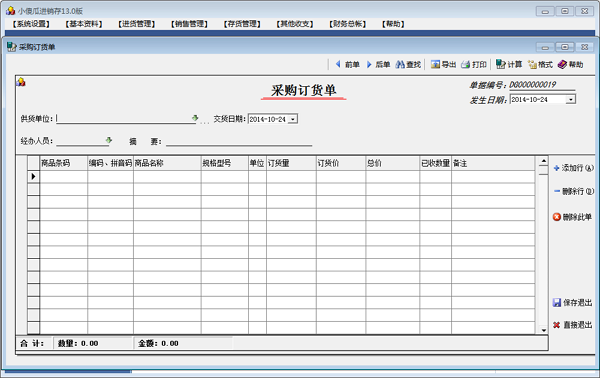Click the 采购订货单 window title icon
The width and height of the screenshot is (600, 378).
[x=11, y=47]
